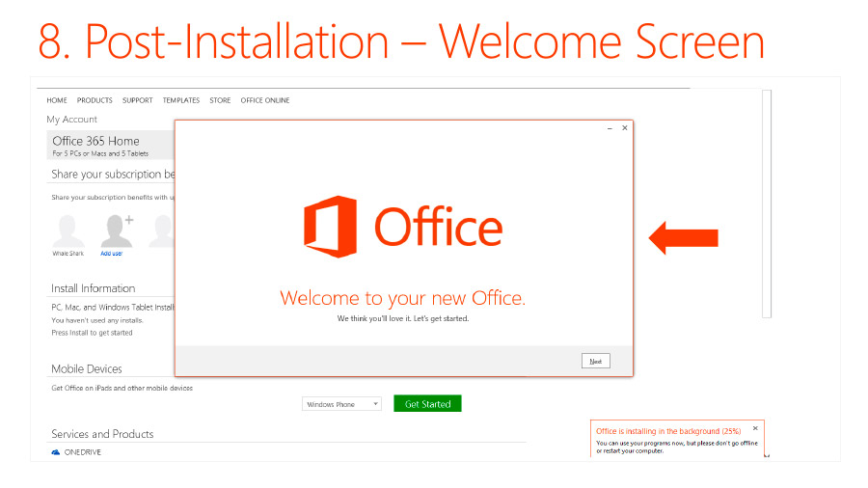Screen dimensions: 868x488
Task: Click the Add user avatar icon
Action: tap(117, 230)
